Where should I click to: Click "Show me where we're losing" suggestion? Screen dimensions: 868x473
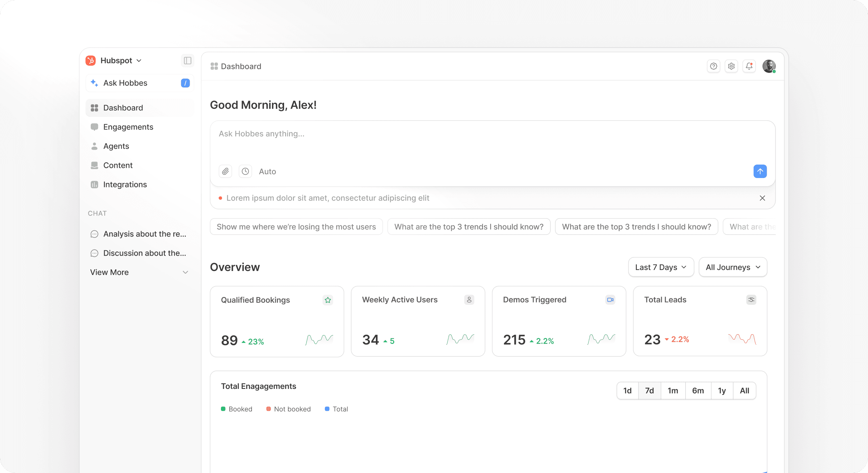296,227
